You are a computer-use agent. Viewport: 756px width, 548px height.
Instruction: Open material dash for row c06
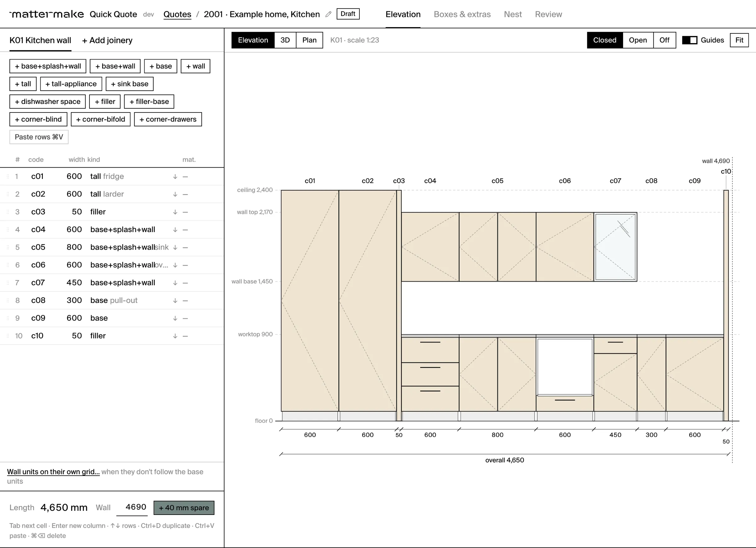click(186, 265)
